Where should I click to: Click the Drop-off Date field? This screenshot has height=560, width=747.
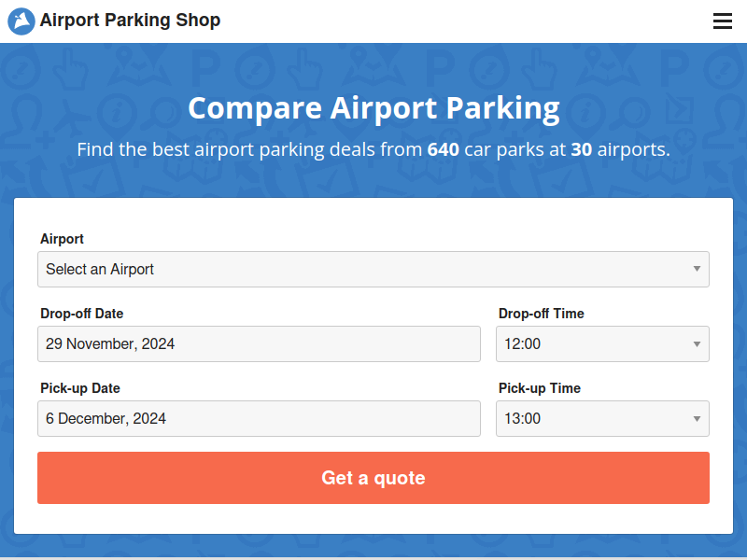pos(259,343)
